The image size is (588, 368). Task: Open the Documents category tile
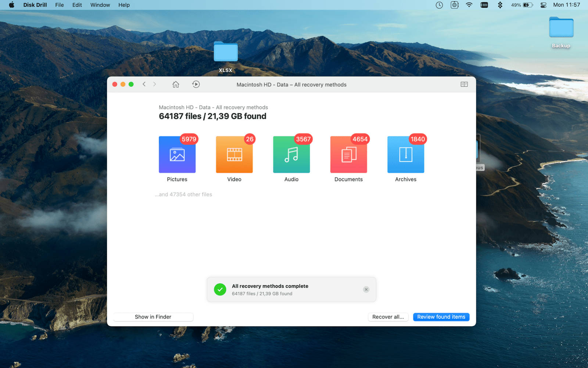coord(348,155)
